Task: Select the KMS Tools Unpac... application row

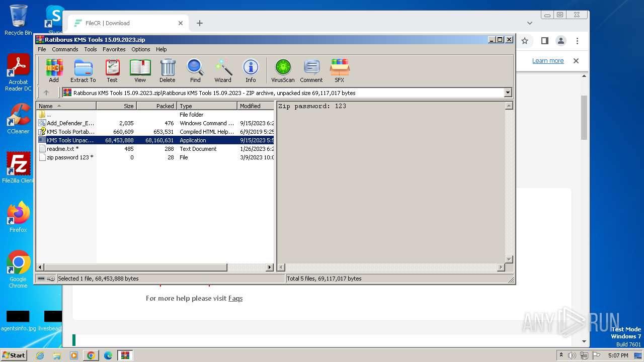Action: pyautogui.click(x=155, y=140)
